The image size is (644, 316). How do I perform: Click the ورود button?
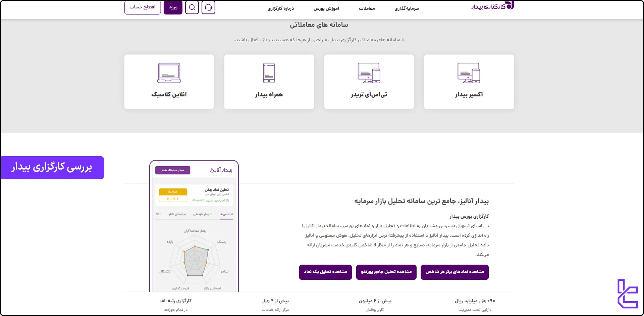[173, 7]
